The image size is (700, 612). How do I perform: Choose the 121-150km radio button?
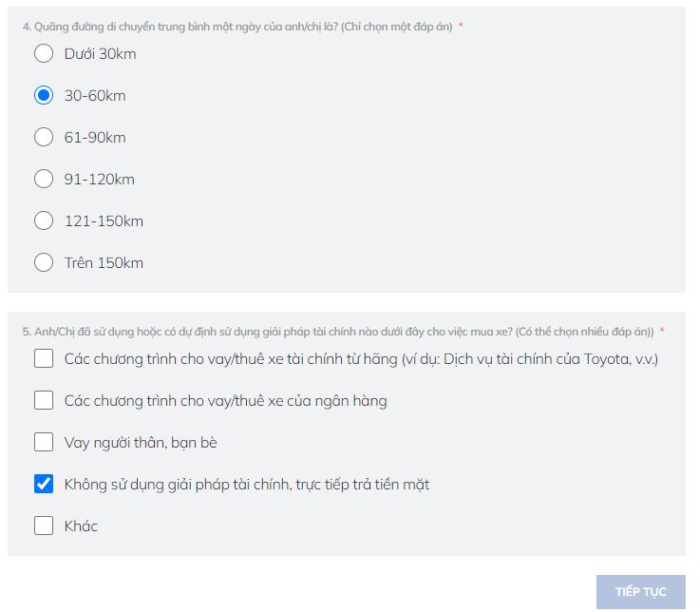point(44,220)
